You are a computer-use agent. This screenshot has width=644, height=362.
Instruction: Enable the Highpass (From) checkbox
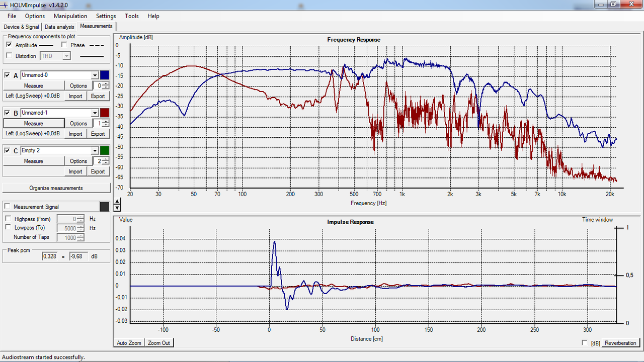pyautogui.click(x=8, y=219)
